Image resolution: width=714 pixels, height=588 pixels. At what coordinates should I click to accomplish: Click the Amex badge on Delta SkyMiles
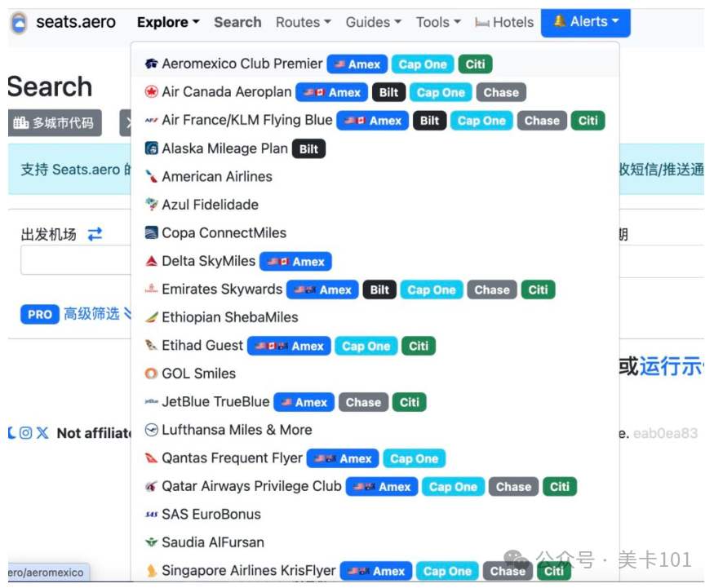(x=295, y=262)
